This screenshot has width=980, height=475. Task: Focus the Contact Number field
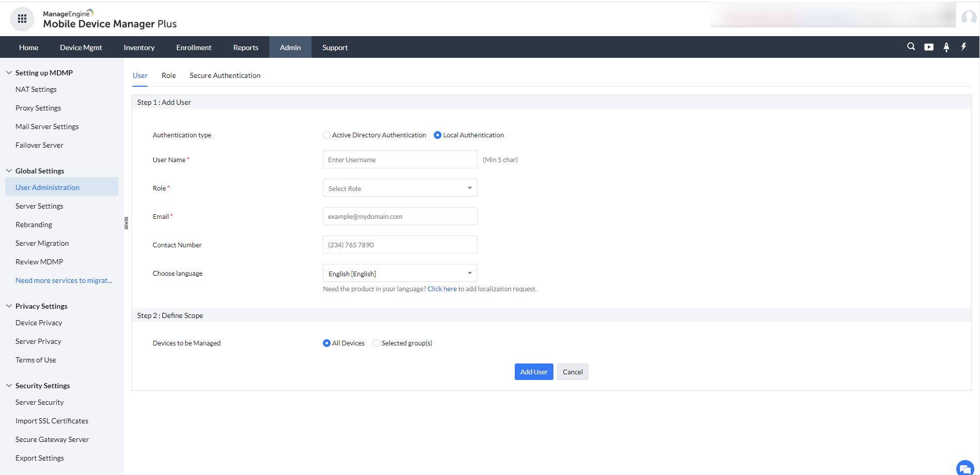coord(400,245)
